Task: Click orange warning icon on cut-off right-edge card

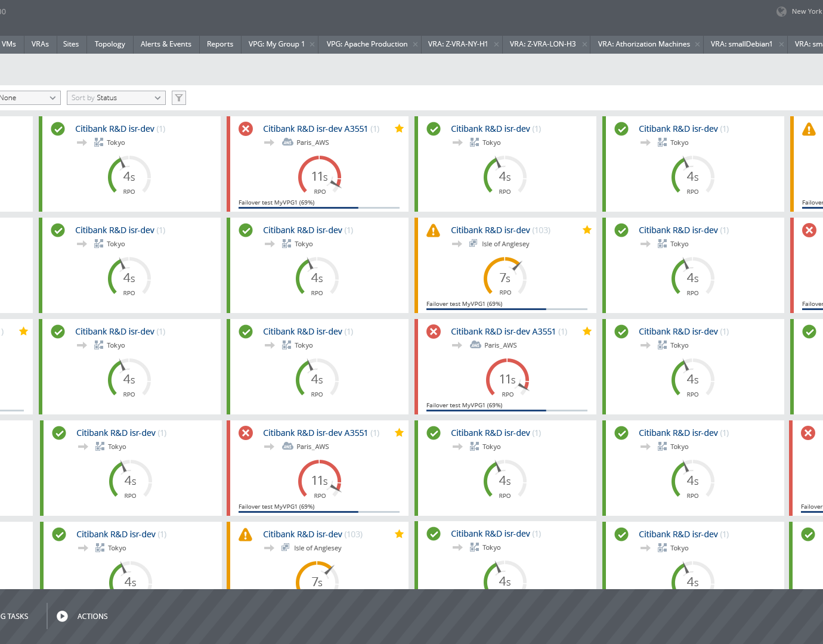Action: (x=809, y=129)
